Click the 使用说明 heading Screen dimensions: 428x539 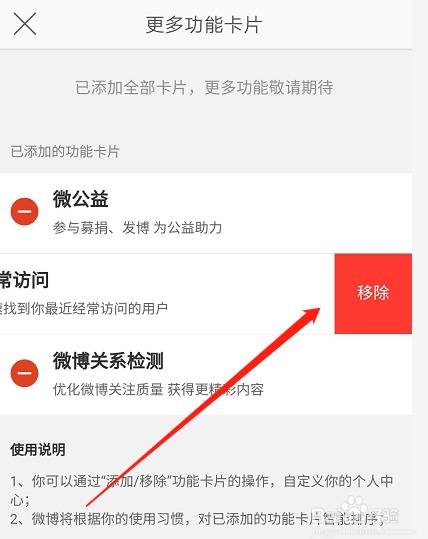[x=38, y=450]
